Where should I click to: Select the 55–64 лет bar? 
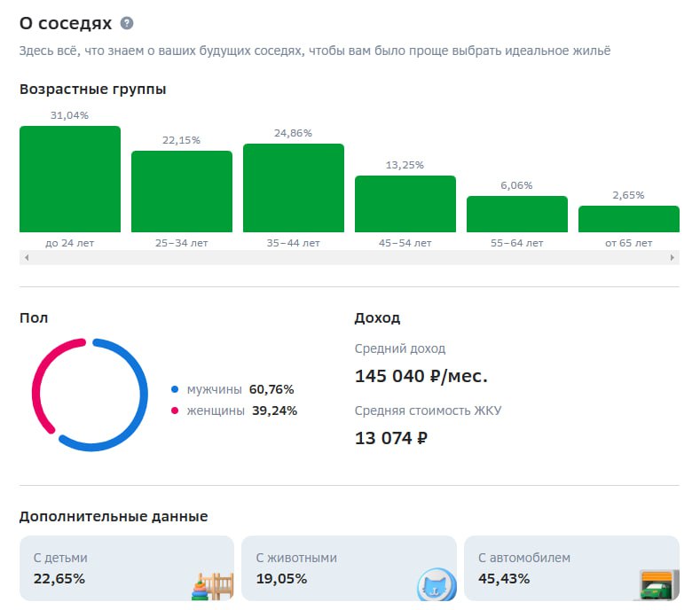pos(517,214)
